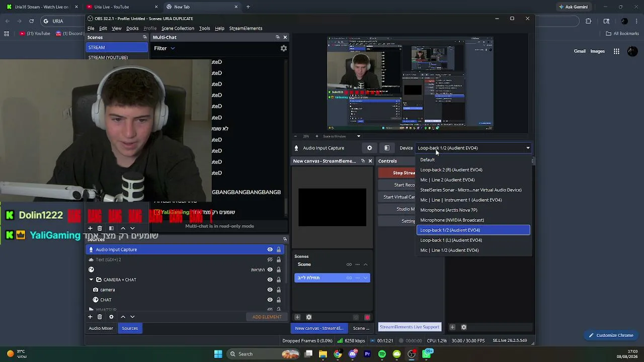Open the Filter dropdown in Multi-Chat

coord(165,48)
